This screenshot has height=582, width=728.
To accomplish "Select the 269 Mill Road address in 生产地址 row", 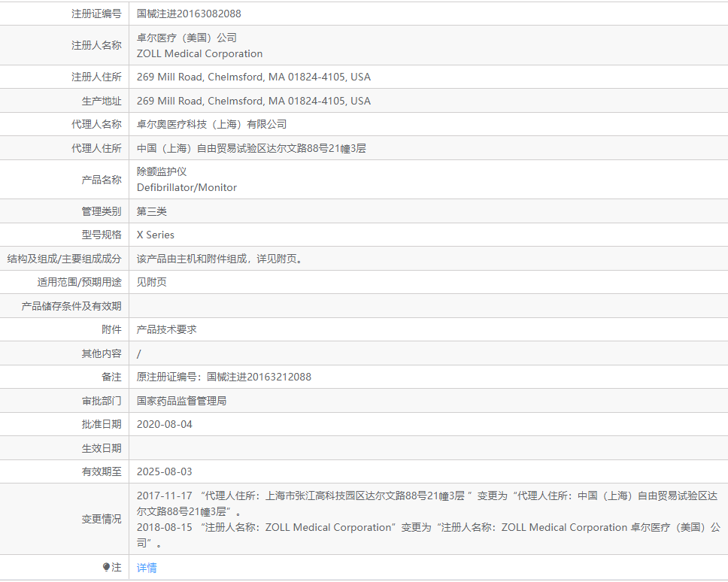I will click(x=253, y=102).
